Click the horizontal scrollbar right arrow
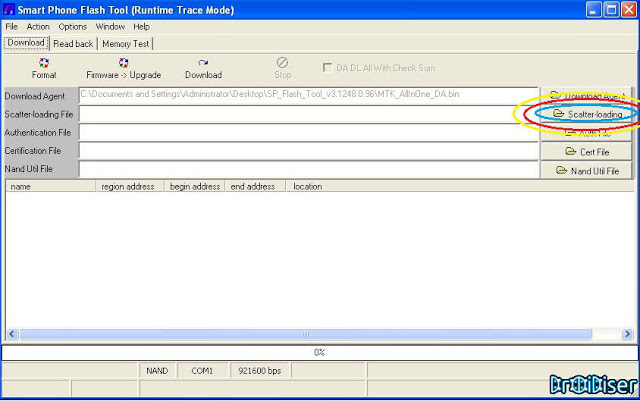 pyautogui.click(x=627, y=334)
